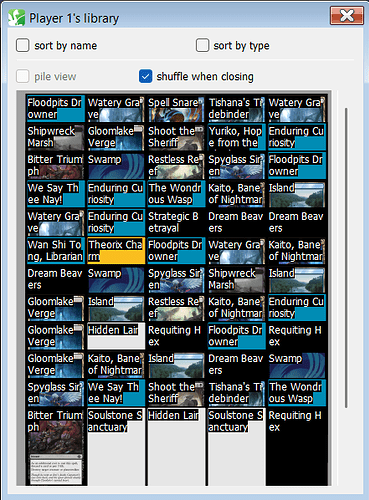This screenshot has height=500, width=369.
Task: Pick the Shipwreck Marsh next to Gloomlake Verge
Action: [x=55, y=137]
